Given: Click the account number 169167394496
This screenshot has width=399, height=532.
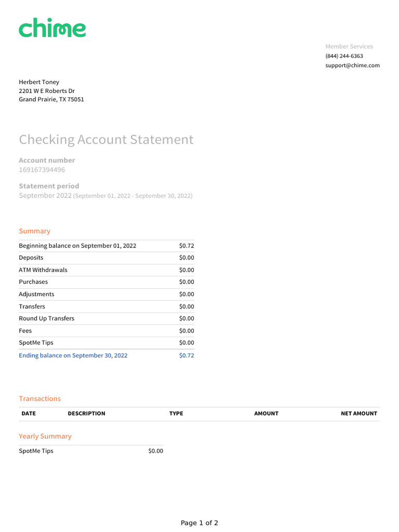Looking at the screenshot, I should 42,170.
